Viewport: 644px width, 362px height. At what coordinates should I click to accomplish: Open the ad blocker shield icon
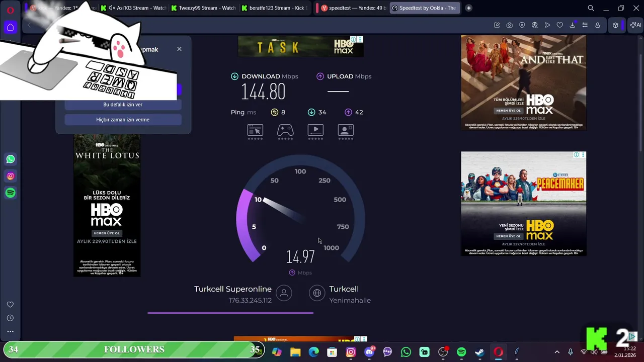[x=522, y=25]
